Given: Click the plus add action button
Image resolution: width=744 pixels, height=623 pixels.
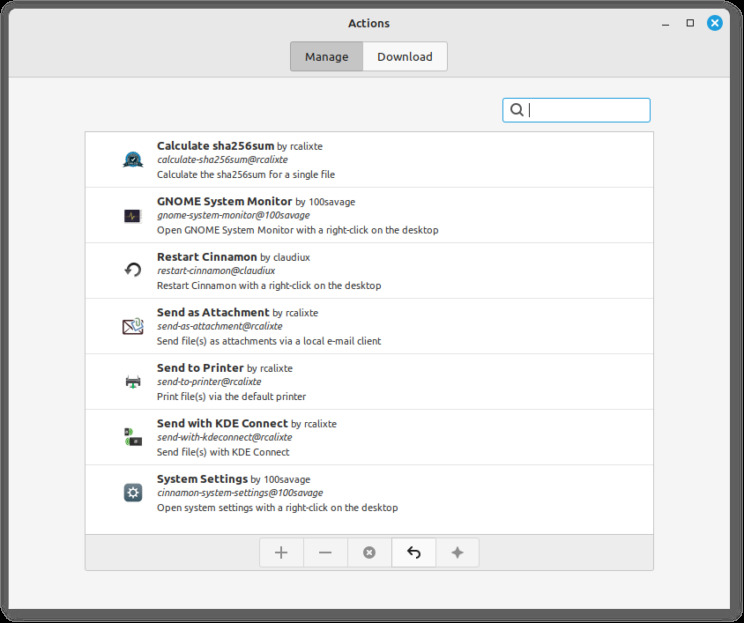Looking at the screenshot, I should click(281, 552).
